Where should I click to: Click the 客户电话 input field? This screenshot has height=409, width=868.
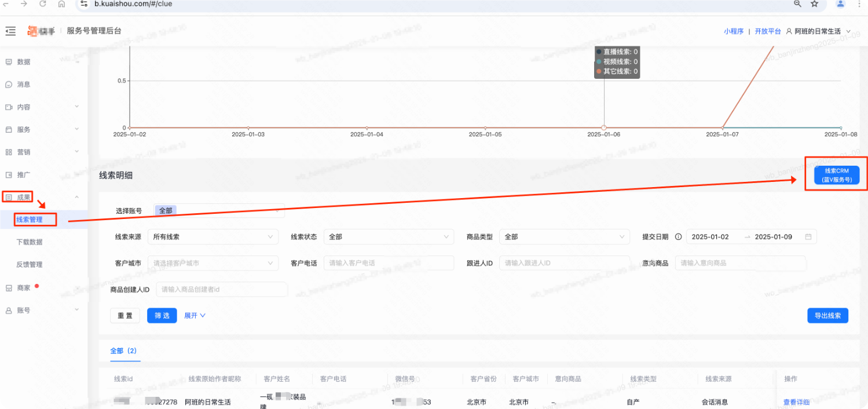[389, 263]
